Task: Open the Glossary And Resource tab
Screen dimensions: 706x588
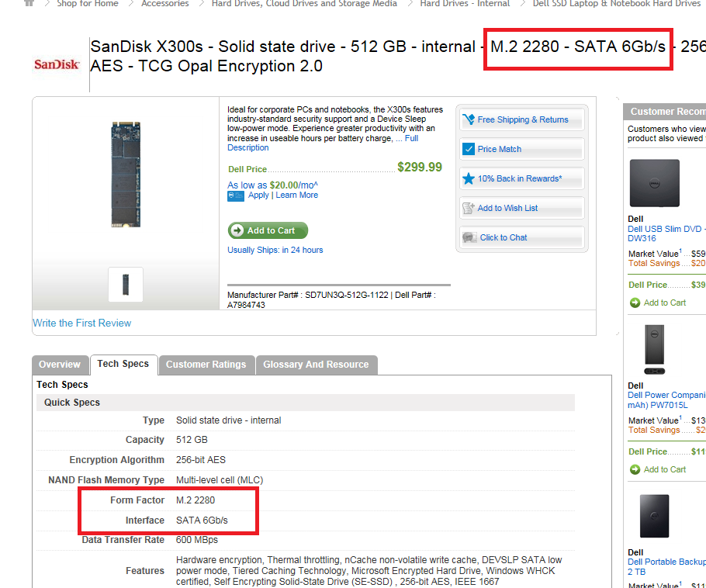Action: coord(316,365)
